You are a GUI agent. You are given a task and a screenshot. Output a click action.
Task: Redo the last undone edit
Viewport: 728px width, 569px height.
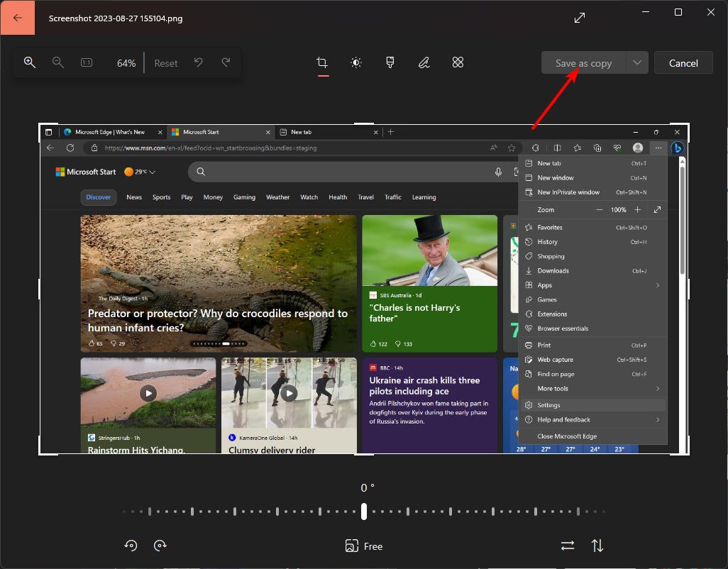click(x=226, y=62)
